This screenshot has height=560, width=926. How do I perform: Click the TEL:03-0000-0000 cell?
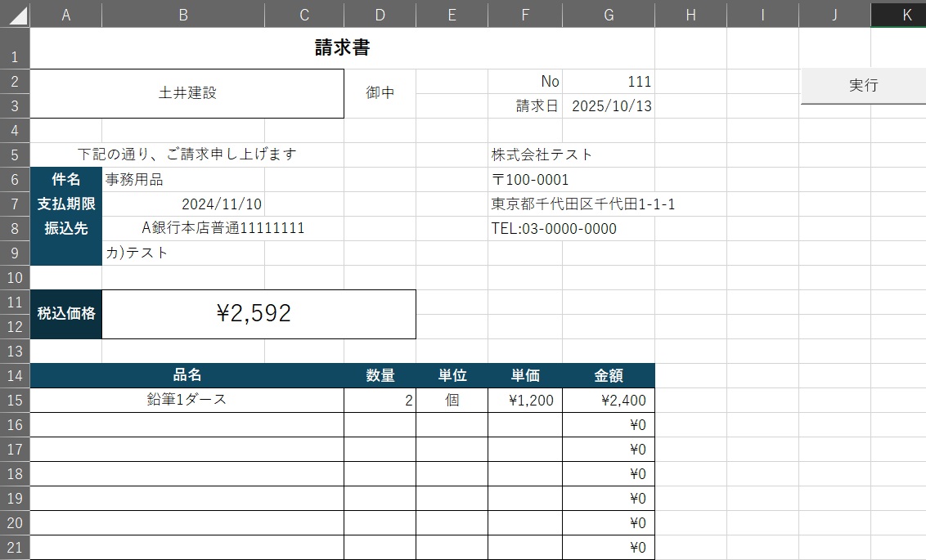pos(554,229)
